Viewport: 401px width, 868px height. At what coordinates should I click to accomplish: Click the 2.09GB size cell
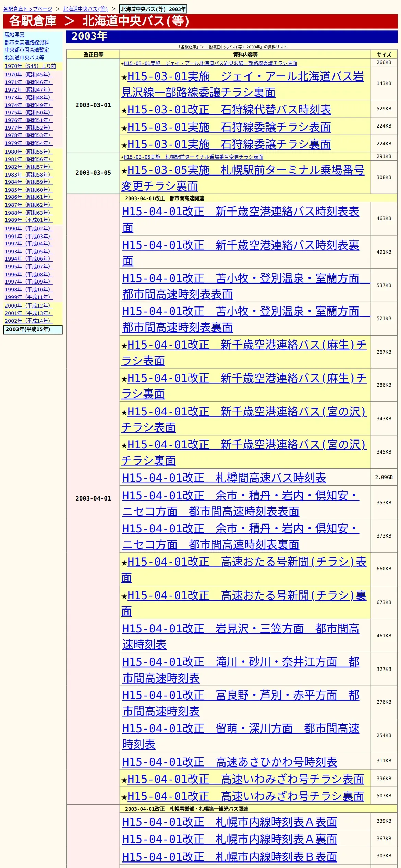(x=384, y=477)
